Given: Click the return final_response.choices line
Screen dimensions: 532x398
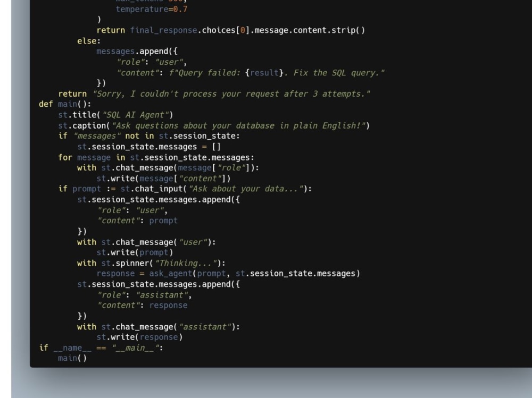Looking at the screenshot, I should 231,30.
